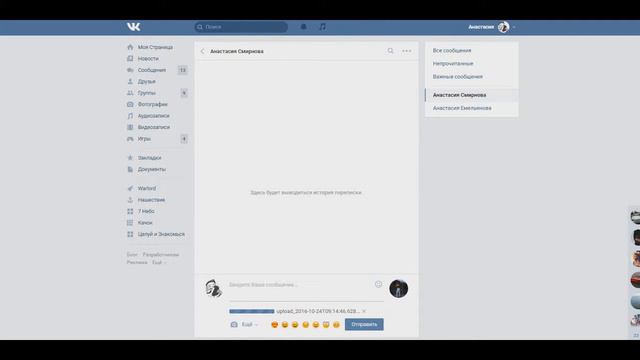Insert the last emoji in quick row

(336, 325)
